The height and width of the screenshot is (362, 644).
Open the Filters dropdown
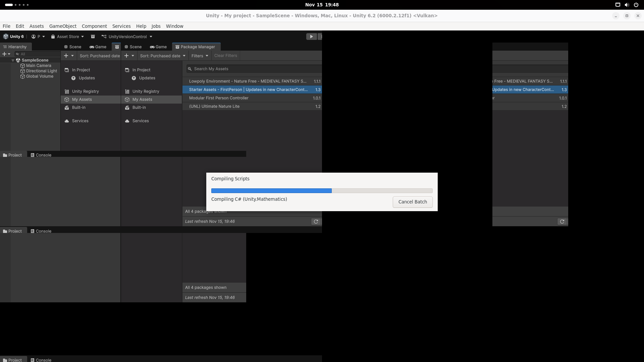[x=200, y=56]
